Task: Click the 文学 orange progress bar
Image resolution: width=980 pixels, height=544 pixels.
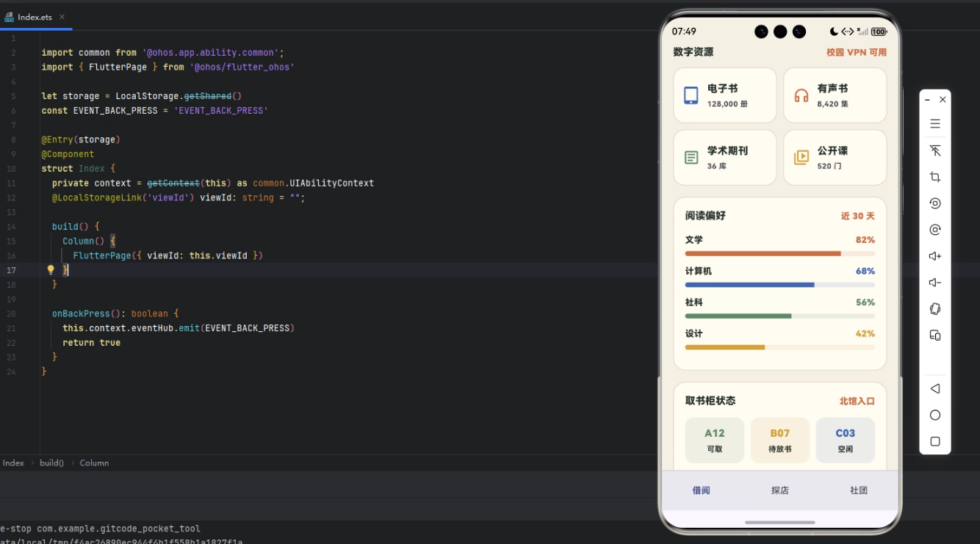Action: point(780,253)
